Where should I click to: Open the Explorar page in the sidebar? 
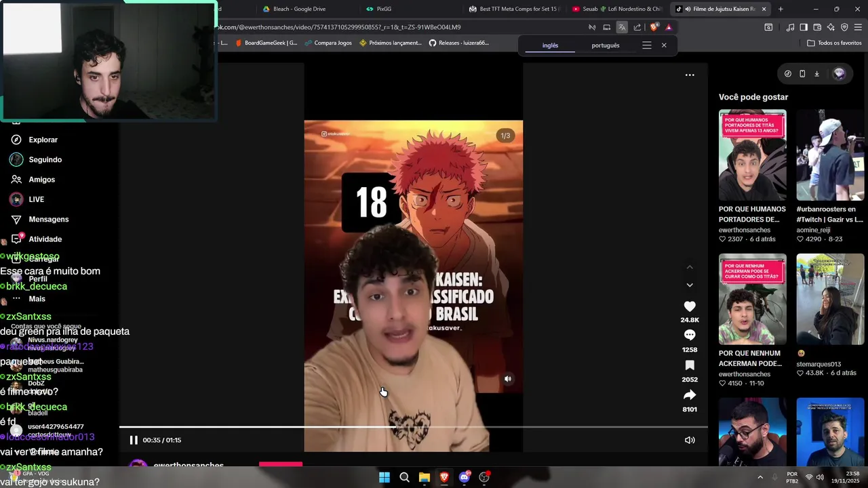pyautogui.click(x=34, y=140)
